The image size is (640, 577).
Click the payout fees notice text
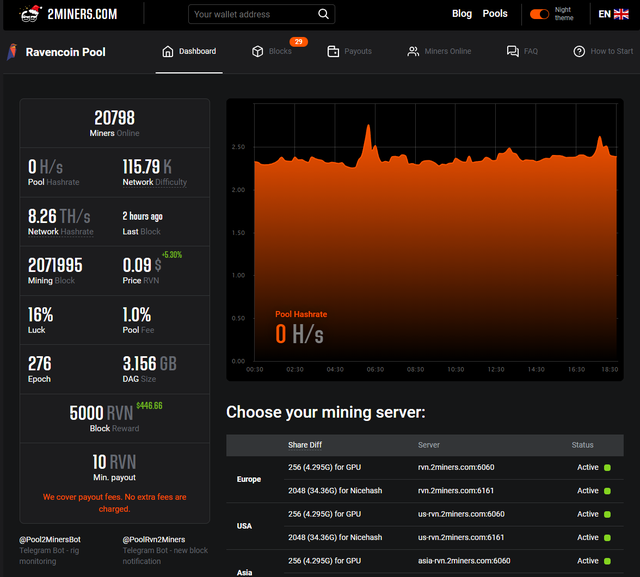point(114,503)
